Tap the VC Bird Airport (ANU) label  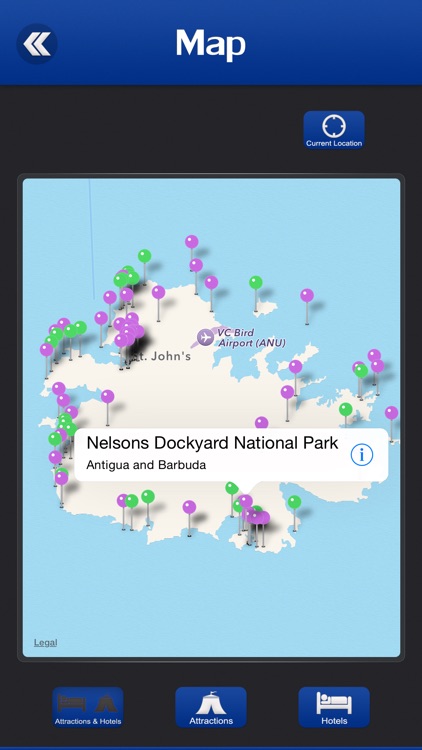pyautogui.click(x=252, y=338)
